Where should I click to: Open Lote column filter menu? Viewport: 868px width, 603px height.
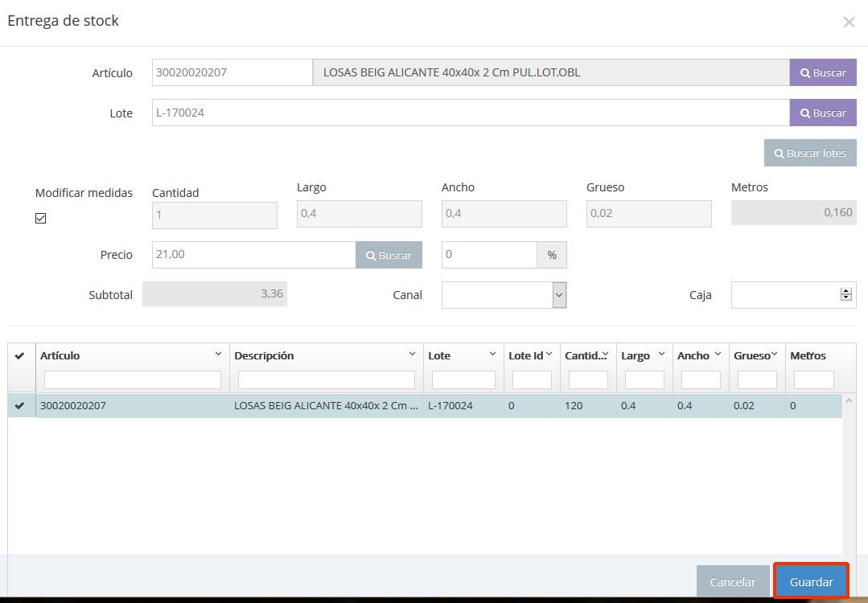tap(492, 354)
